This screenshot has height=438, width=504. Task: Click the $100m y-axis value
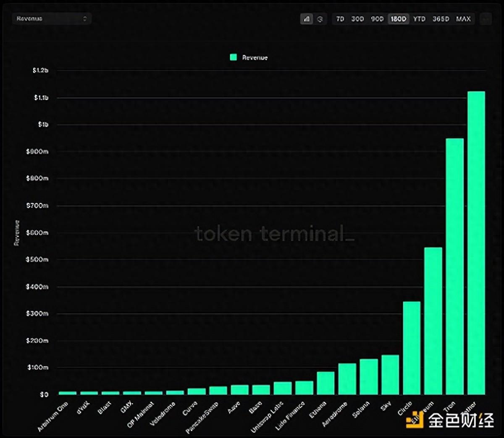[x=37, y=368]
